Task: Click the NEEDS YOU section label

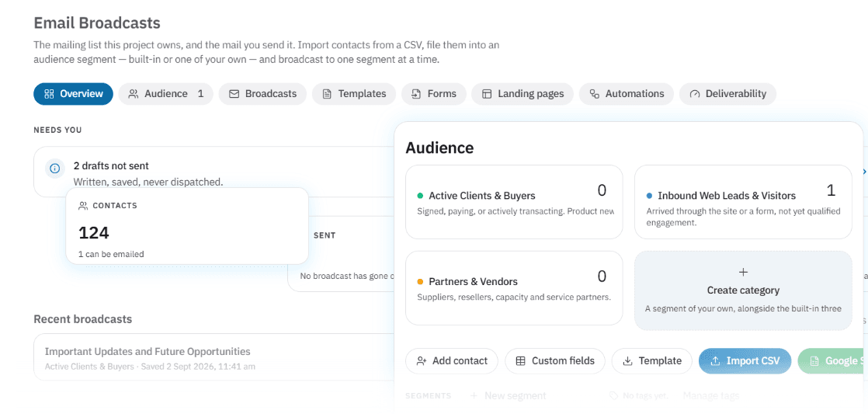Action: coord(57,130)
